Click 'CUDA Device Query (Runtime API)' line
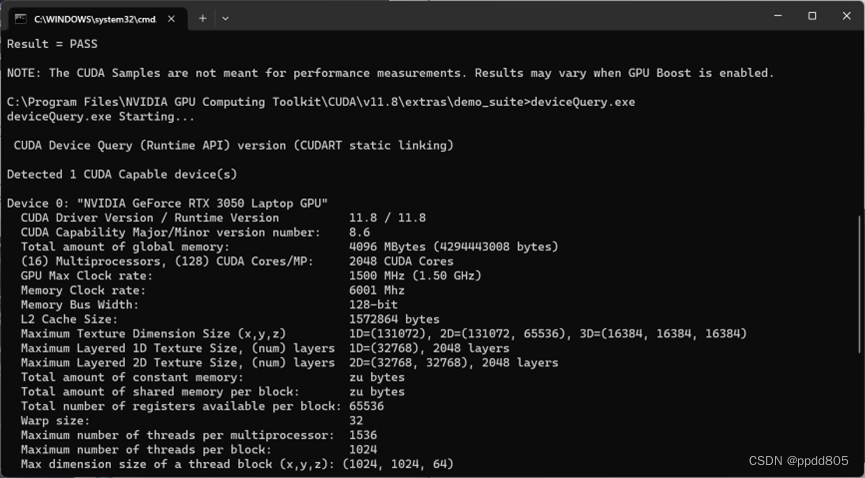Screen dimensions: 865x478 point(233,146)
